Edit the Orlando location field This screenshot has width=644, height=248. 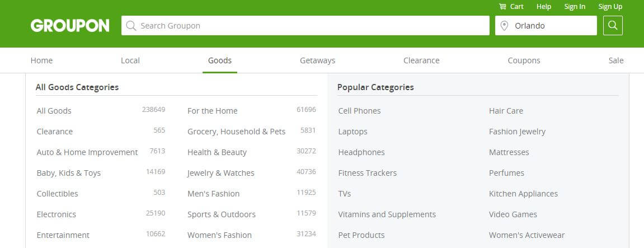click(546, 26)
